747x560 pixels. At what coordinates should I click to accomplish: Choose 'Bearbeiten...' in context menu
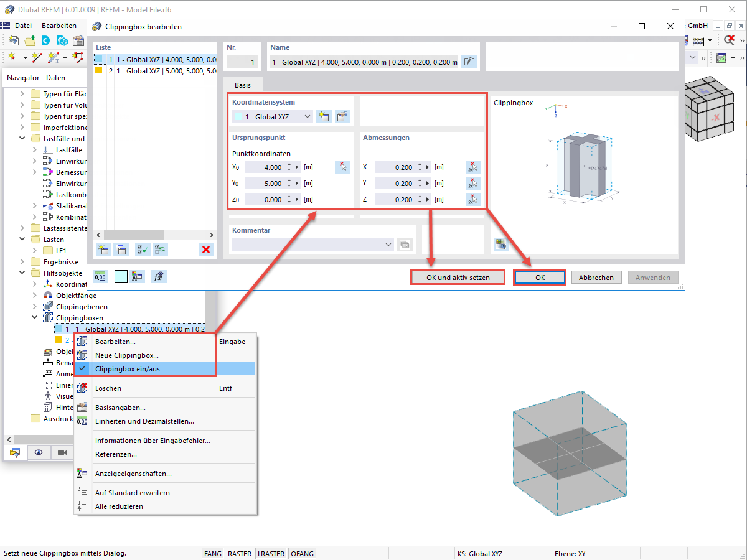tap(164, 342)
